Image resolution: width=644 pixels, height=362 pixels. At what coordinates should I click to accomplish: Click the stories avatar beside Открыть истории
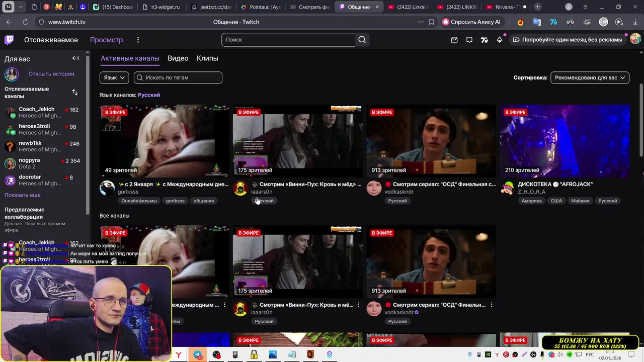[12, 74]
